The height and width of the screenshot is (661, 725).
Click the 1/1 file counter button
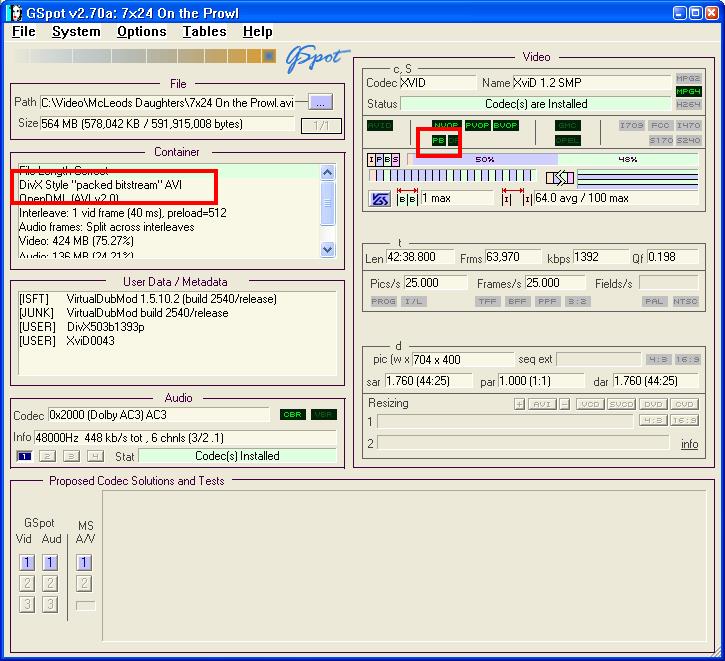click(x=321, y=125)
